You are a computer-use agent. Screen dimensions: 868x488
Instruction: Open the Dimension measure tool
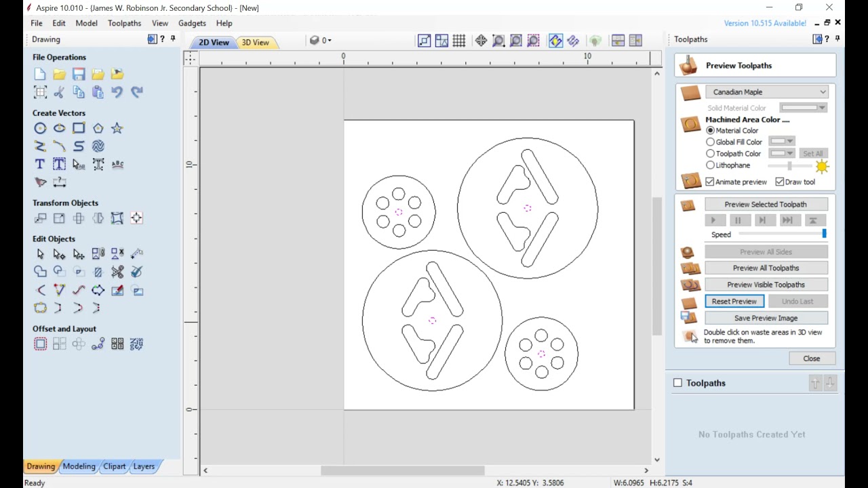(60, 182)
